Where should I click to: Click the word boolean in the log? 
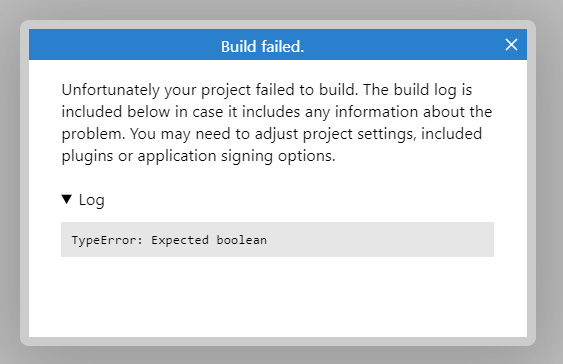click(242, 240)
